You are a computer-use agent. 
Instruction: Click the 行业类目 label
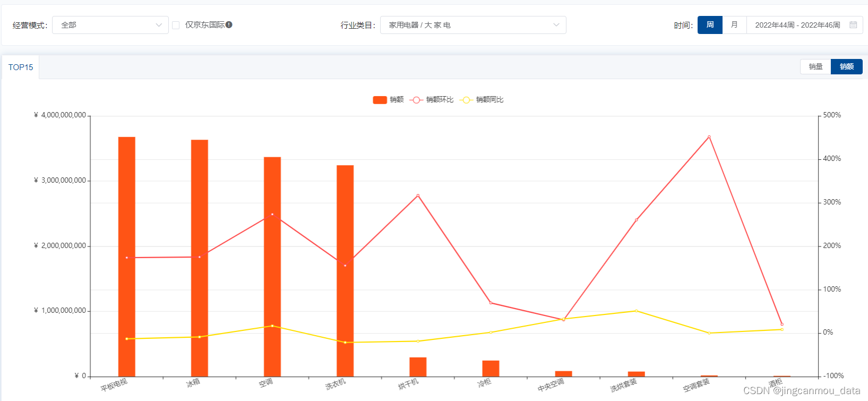pos(358,25)
